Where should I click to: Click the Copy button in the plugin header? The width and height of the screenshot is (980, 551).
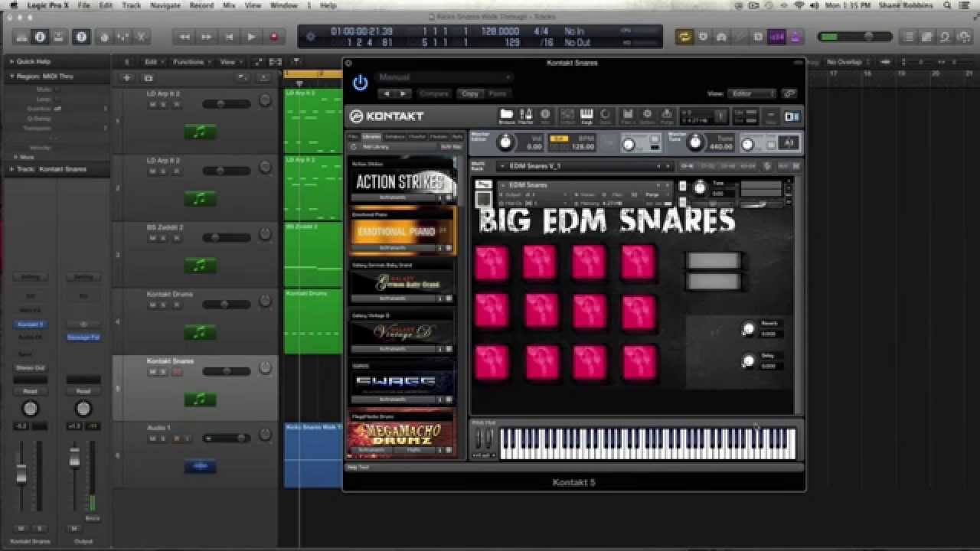(x=469, y=93)
